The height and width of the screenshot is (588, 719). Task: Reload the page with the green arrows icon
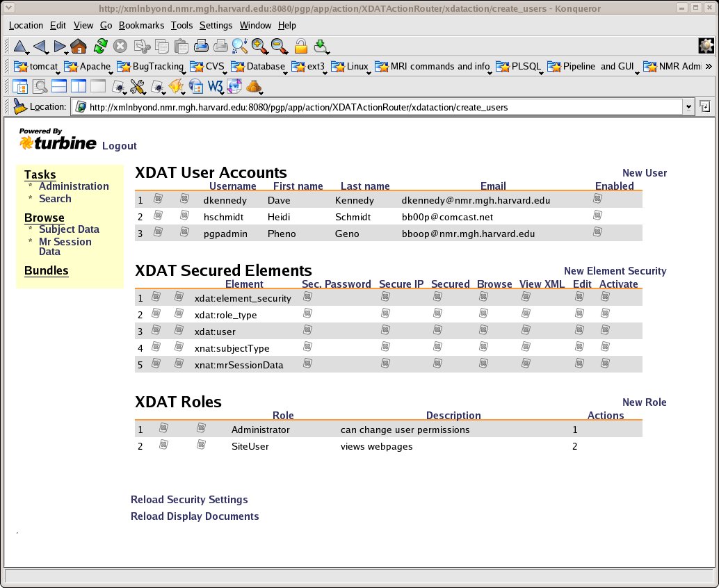(100, 46)
